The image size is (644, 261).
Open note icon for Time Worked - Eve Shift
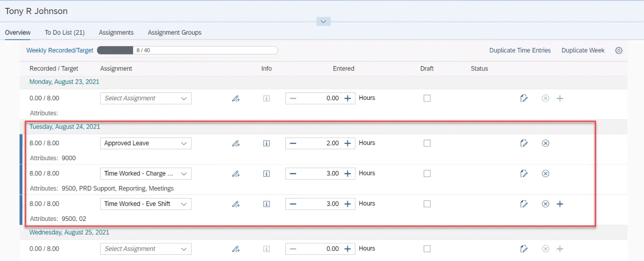pyautogui.click(x=524, y=204)
